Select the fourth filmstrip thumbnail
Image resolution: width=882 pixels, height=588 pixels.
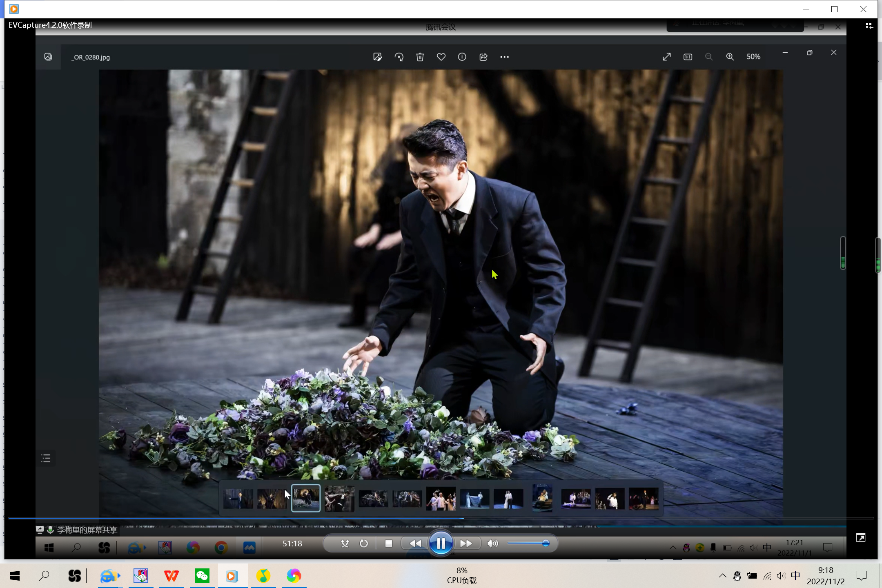pos(339,499)
